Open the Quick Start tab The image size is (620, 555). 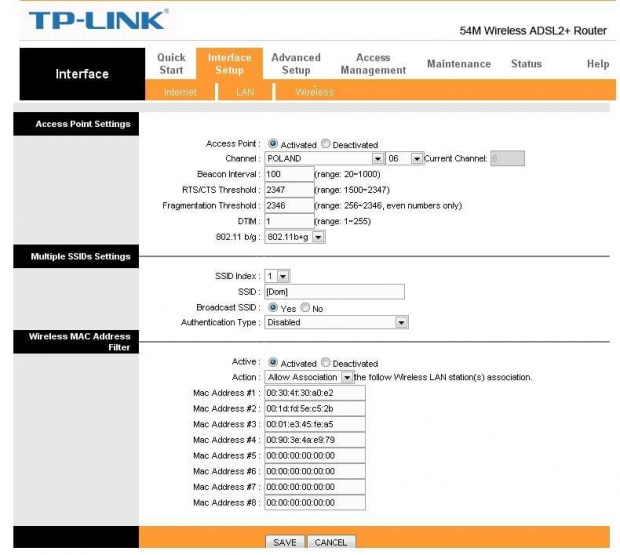[x=171, y=64]
